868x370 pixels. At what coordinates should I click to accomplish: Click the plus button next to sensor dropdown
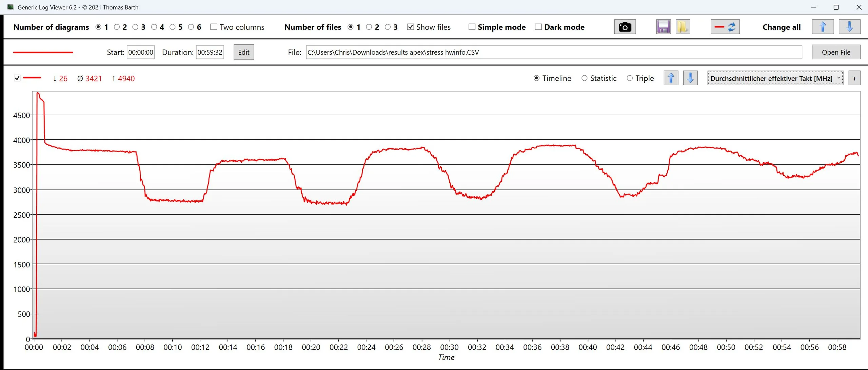pyautogui.click(x=854, y=79)
